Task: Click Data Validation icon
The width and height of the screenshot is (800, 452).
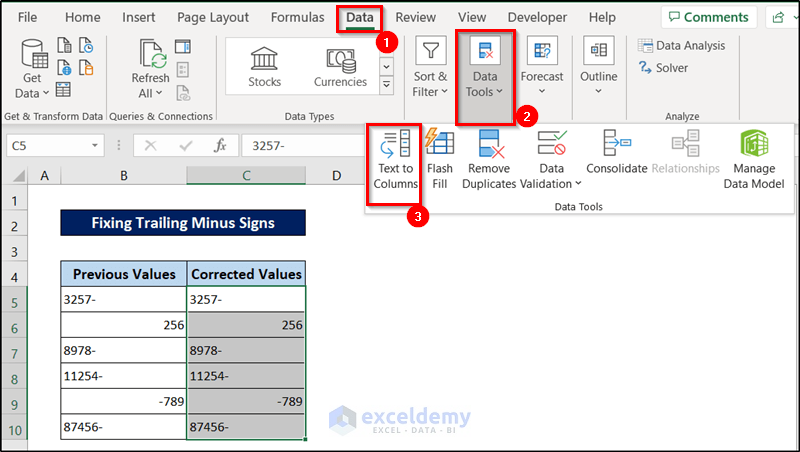Action: click(552, 143)
